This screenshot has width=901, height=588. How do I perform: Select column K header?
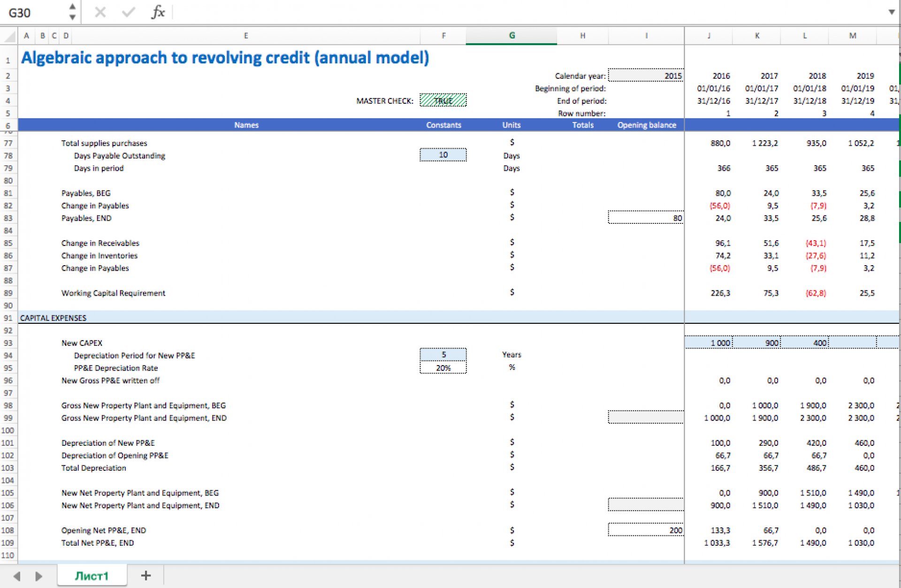point(757,36)
